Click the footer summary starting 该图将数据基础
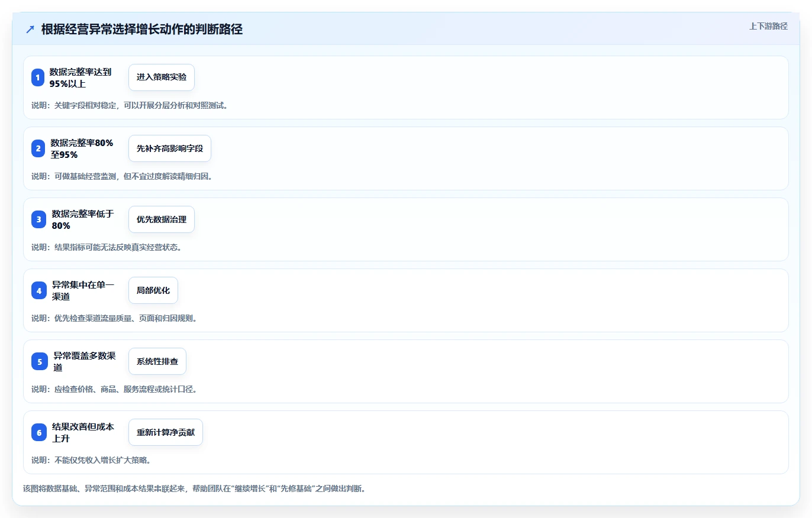Viewport: 812px width, 518px height. pos(194,489)
